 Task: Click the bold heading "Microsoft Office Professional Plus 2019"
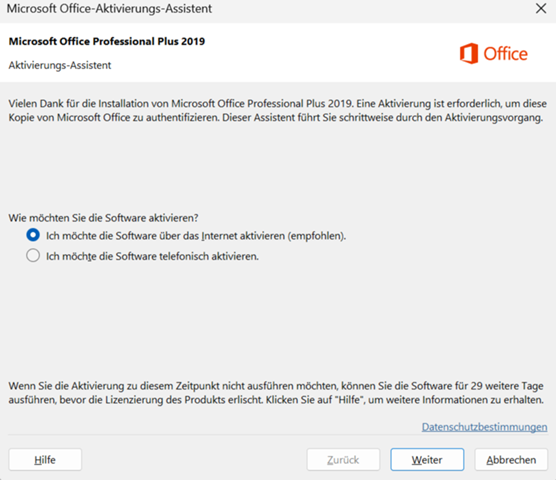107,41
